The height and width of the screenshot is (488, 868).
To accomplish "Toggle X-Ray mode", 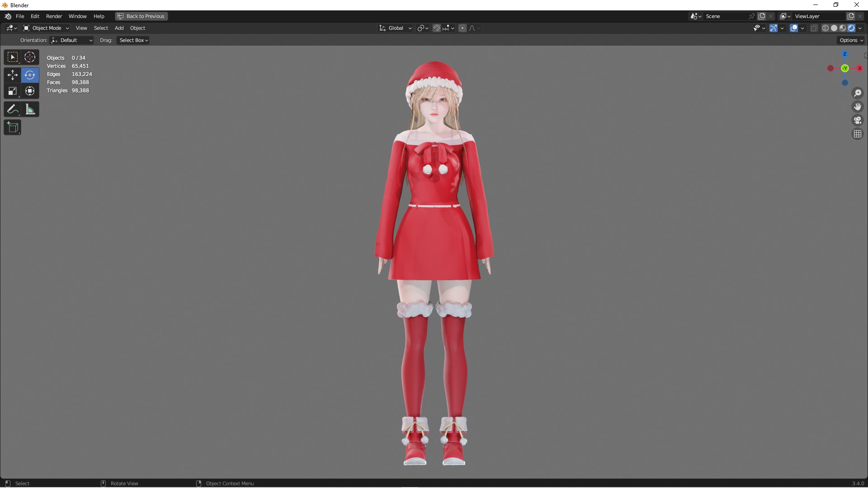I will 814,28.
